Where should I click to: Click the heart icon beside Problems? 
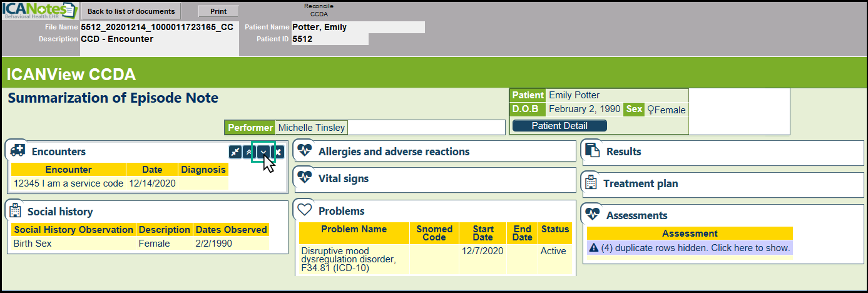click(304, 210)
